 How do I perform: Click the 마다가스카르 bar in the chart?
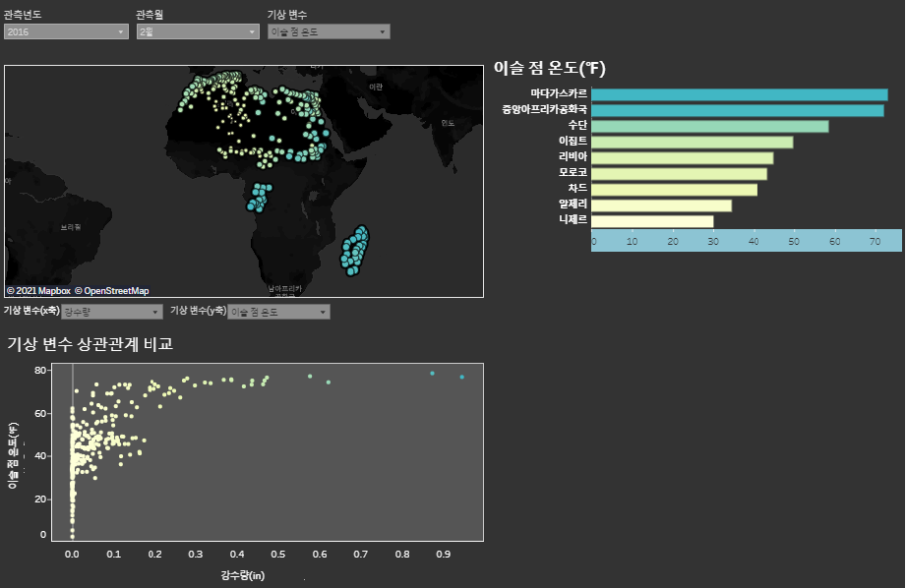[740, 94]
